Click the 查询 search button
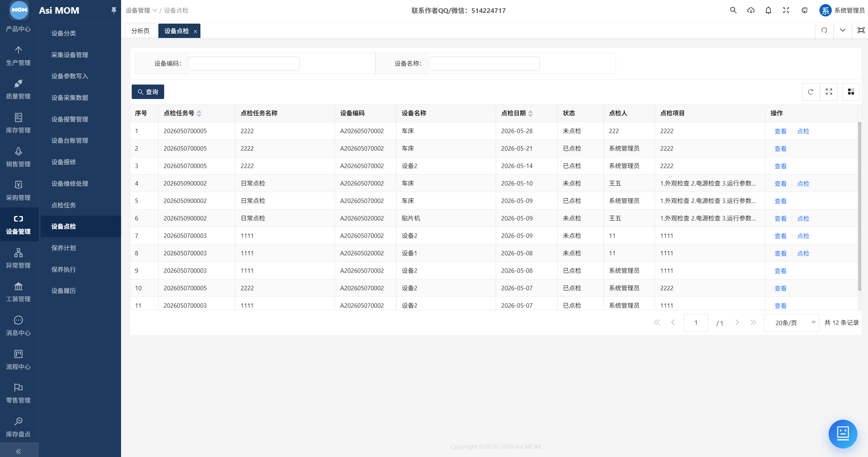Viewport: 868px width, 457px height. point(148,92)
